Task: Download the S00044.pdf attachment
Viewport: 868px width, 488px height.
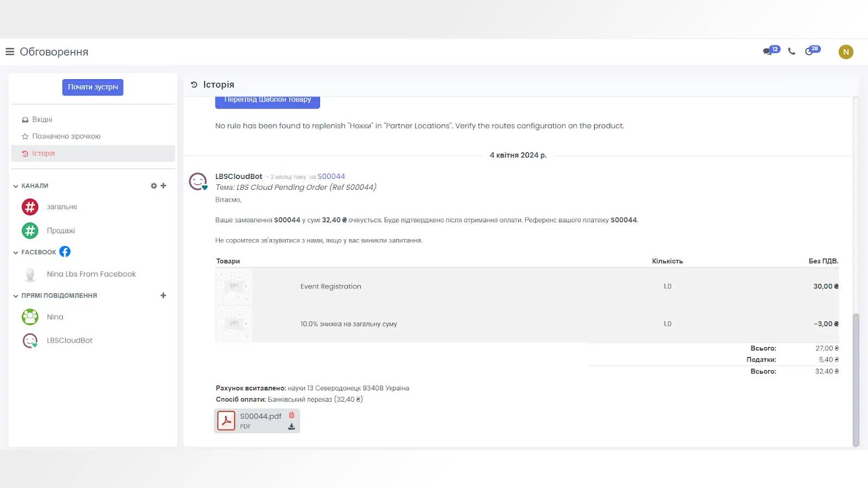Action: point(291,427)
